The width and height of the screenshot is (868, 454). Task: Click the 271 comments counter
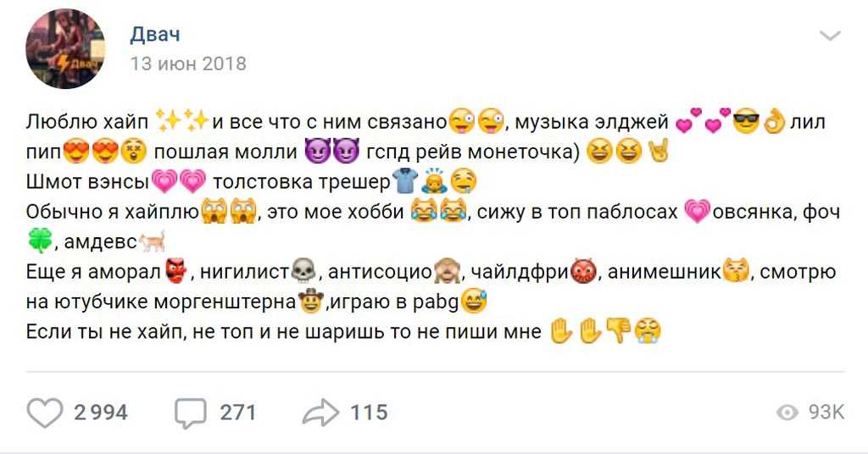(x=238, y=412)
